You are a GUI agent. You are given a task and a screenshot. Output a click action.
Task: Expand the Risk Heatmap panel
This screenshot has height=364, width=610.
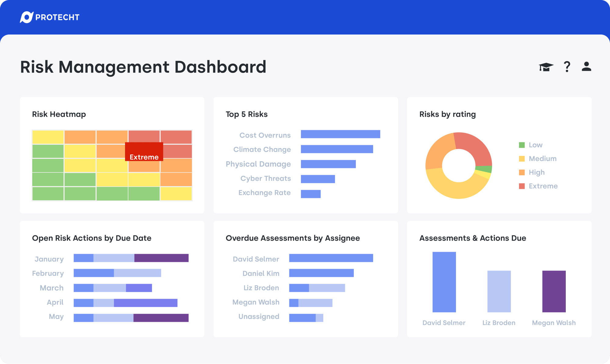59,114
